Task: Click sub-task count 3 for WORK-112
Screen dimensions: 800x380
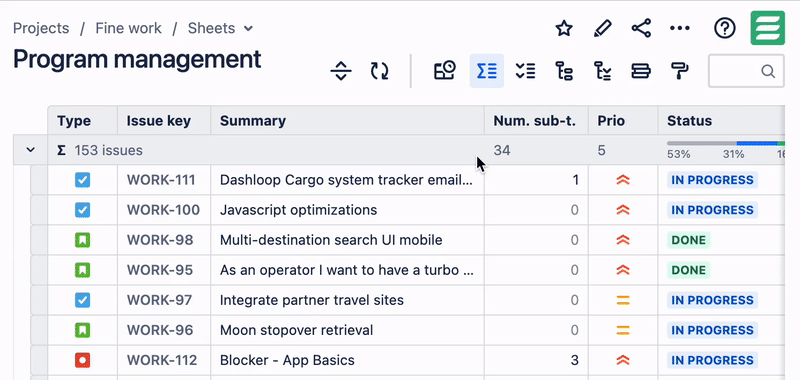Action: (574, 361)
